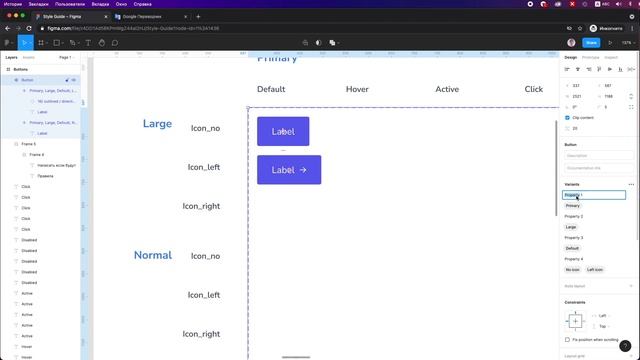Click the Property 1 name input field

[x=594, y=195]
